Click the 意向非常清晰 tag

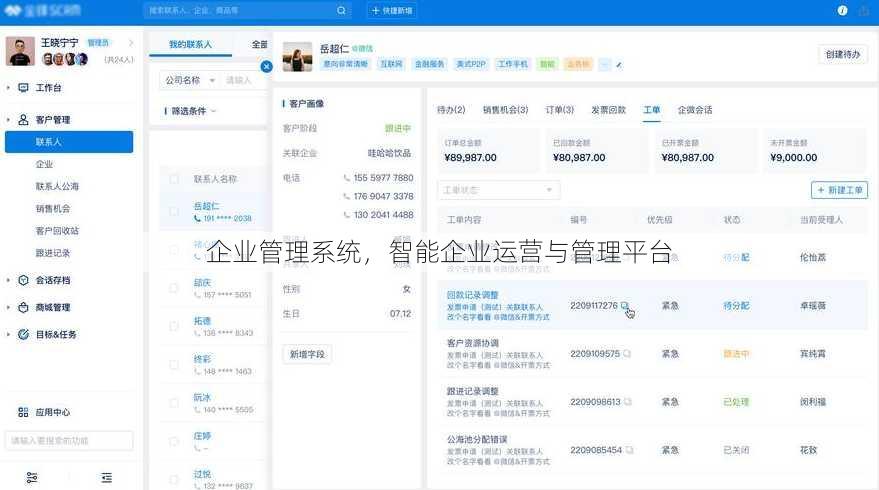345,64
